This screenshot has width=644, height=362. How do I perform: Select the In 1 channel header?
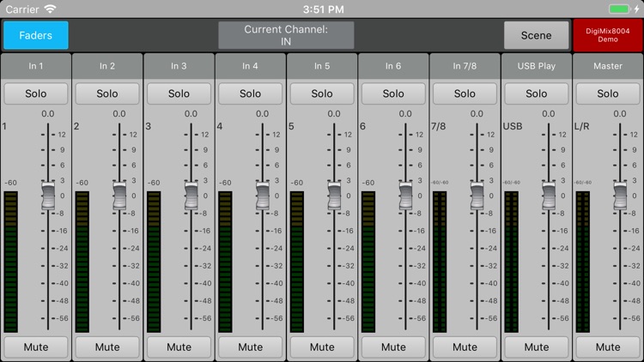[36, 66]
